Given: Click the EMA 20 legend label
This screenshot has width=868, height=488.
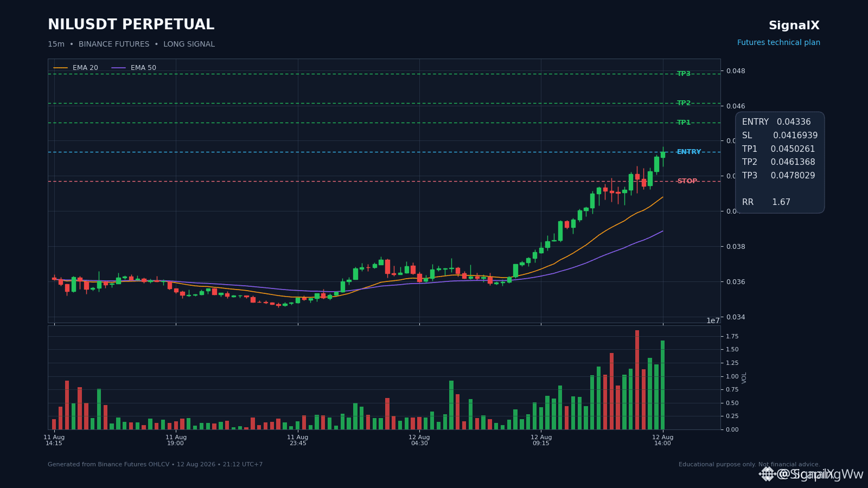Looking at the screenshot, I should click(85, 68).
